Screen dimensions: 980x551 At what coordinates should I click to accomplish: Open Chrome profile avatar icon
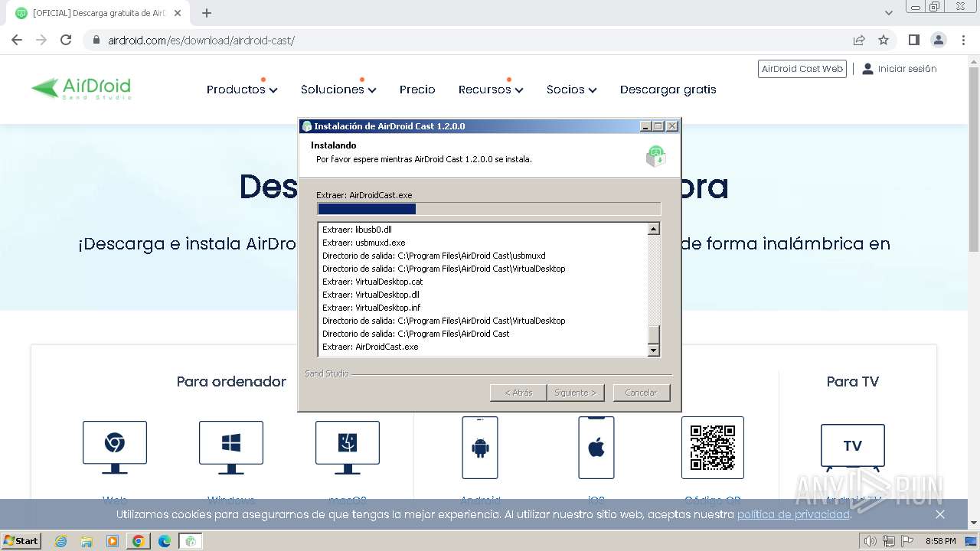click(938, 40)
